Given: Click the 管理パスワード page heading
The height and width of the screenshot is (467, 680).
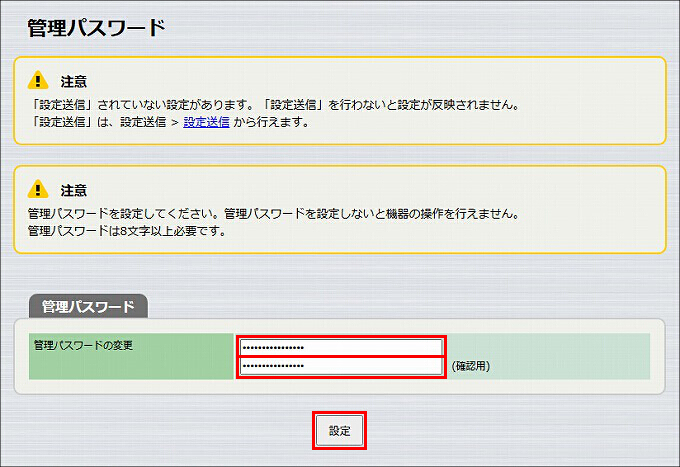Looking at the screenshot, I should coord(97,28).
